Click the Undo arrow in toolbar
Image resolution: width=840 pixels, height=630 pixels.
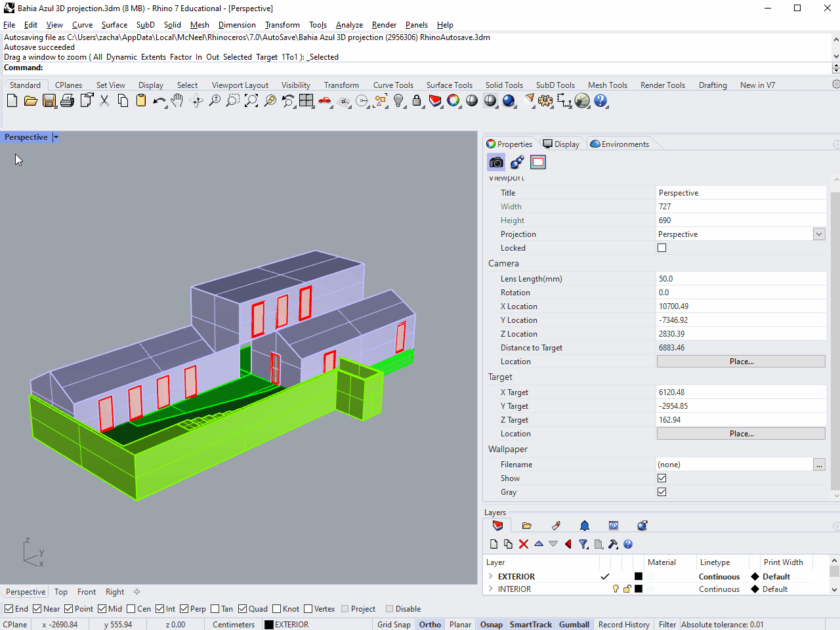[x=159, y=100]
